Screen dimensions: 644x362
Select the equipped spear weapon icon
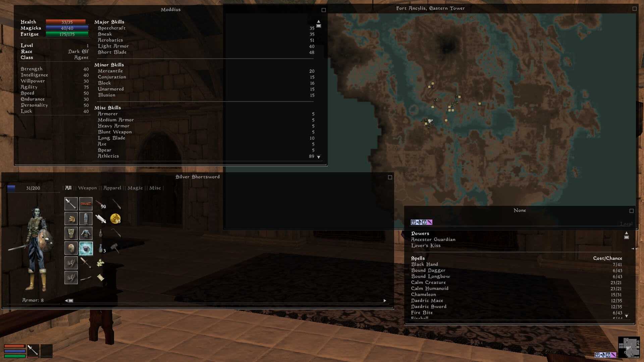(71, 204)
